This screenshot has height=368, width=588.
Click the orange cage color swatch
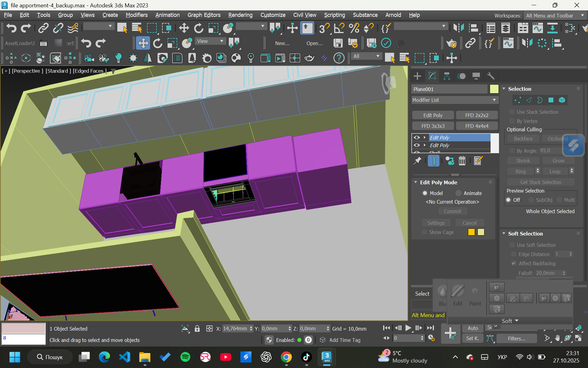(x=471, y=232)
